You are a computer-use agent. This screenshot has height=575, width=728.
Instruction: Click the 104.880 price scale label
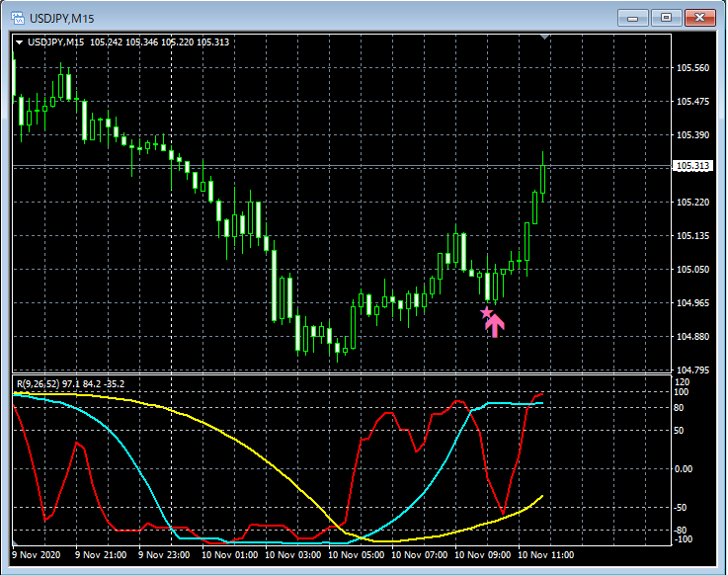692,336
